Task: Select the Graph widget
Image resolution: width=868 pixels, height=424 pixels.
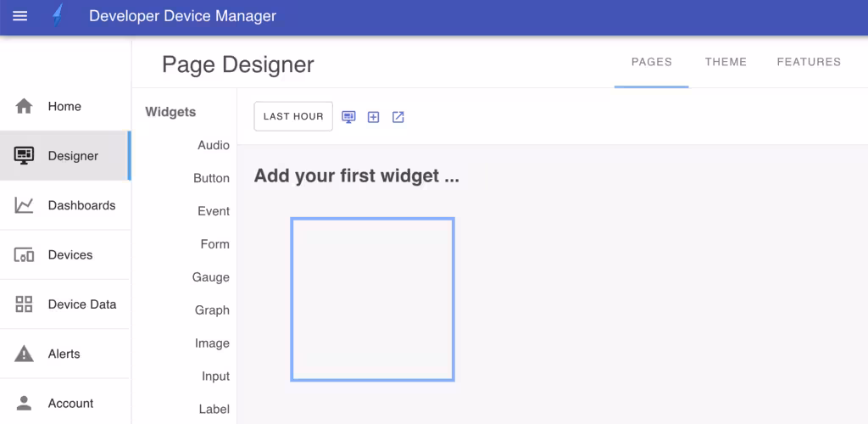Action: point(211,310)
